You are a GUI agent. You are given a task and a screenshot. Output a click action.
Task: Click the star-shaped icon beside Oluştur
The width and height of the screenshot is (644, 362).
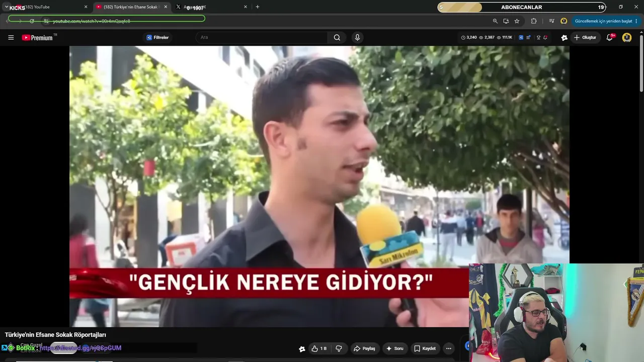tap(564, 38)
